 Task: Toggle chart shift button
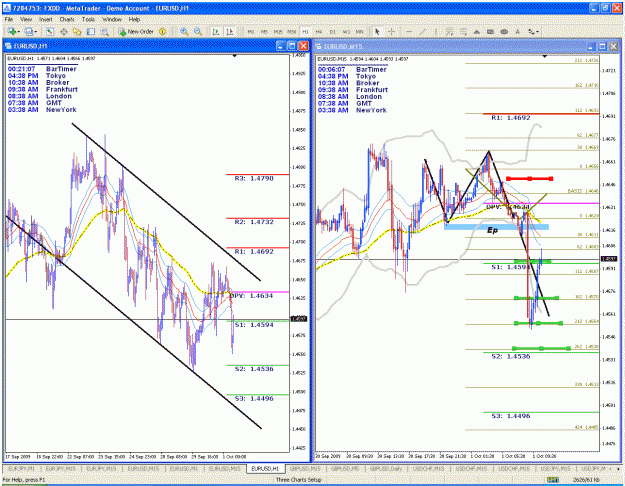tap(230, 31)
